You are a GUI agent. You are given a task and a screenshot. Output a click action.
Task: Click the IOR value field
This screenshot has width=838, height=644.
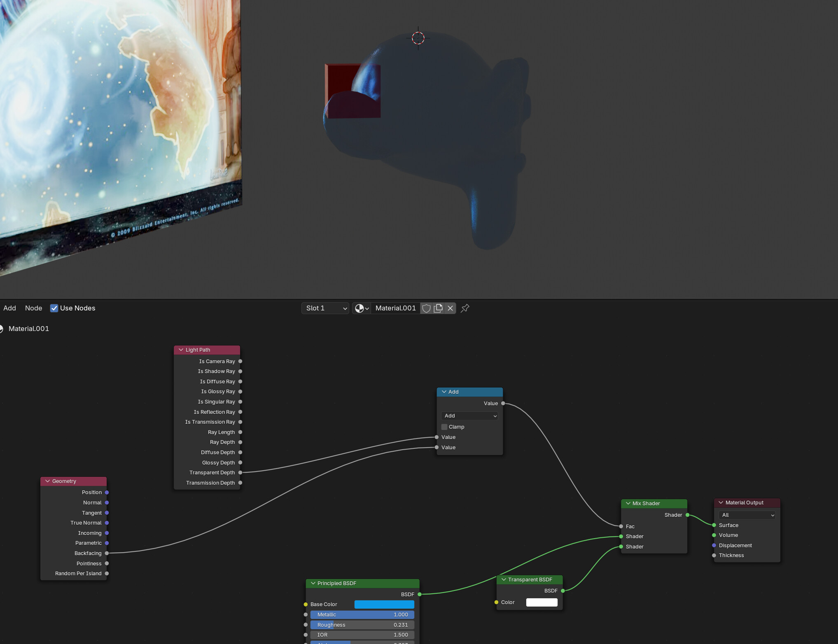[x=362, y=635]
